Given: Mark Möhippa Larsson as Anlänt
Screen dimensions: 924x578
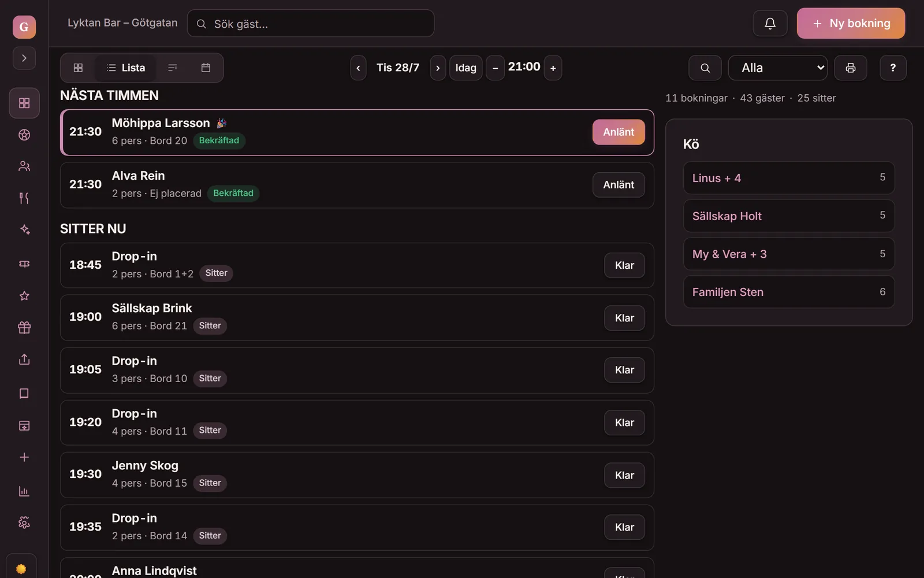Looking at the screenshot, I should pyautogui.click(x=619, y=132).
